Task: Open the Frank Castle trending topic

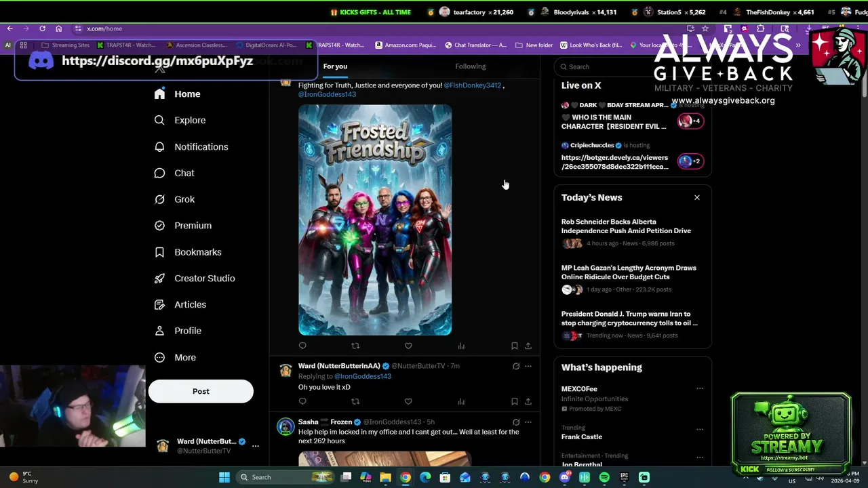Action: coord(582,437)
